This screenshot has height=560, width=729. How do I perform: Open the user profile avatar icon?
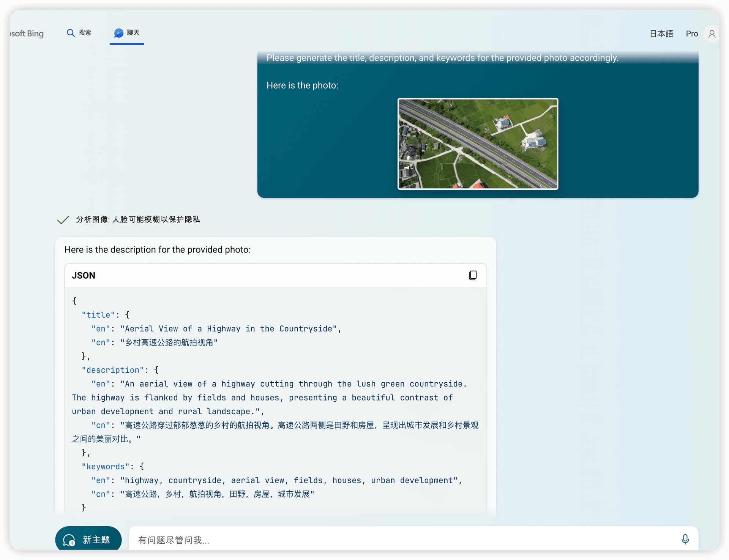click(712, 34)
